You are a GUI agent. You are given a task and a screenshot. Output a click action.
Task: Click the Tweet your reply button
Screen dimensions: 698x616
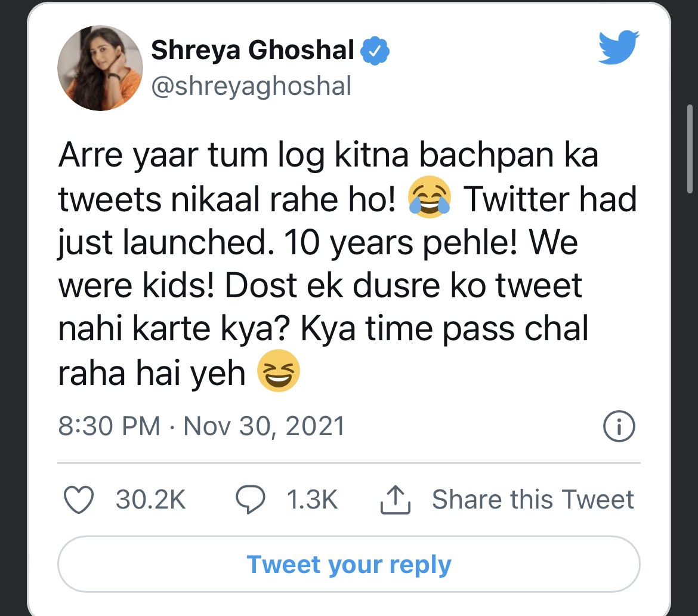tap(348, 563)
